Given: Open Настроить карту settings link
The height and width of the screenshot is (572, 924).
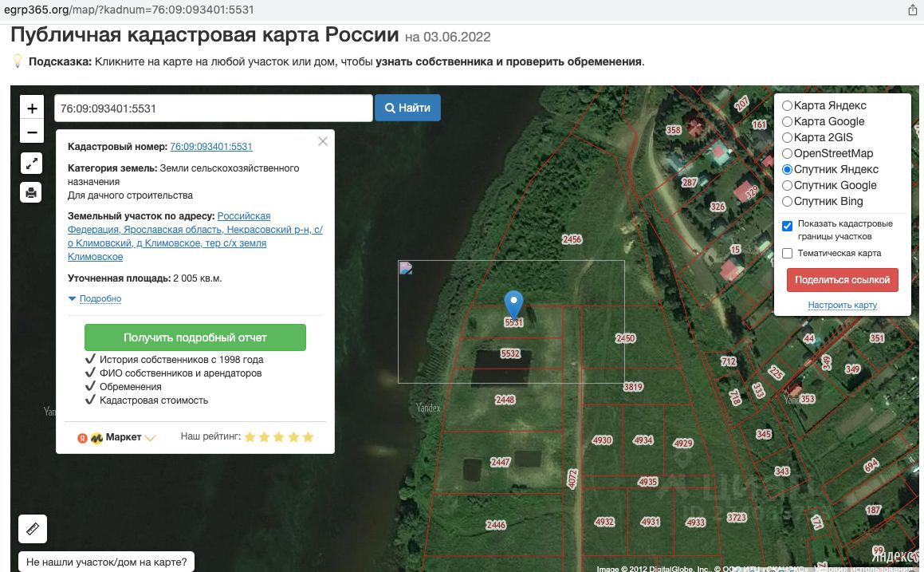Looking at the screenshot, I should [x=842, y=305].
